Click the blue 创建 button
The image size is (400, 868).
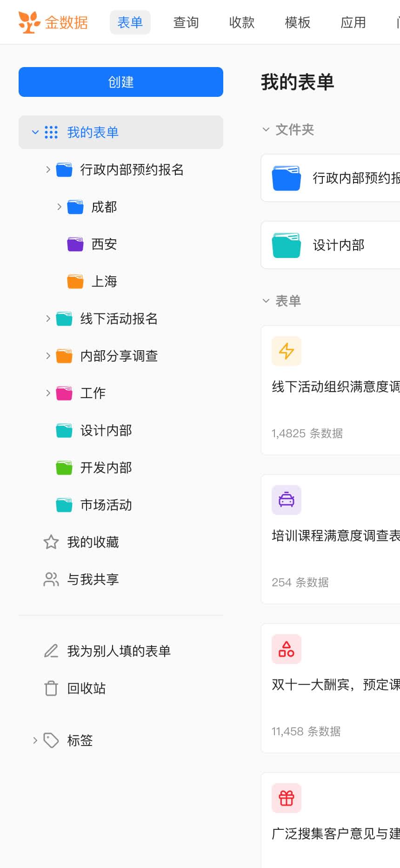(121, 82)
